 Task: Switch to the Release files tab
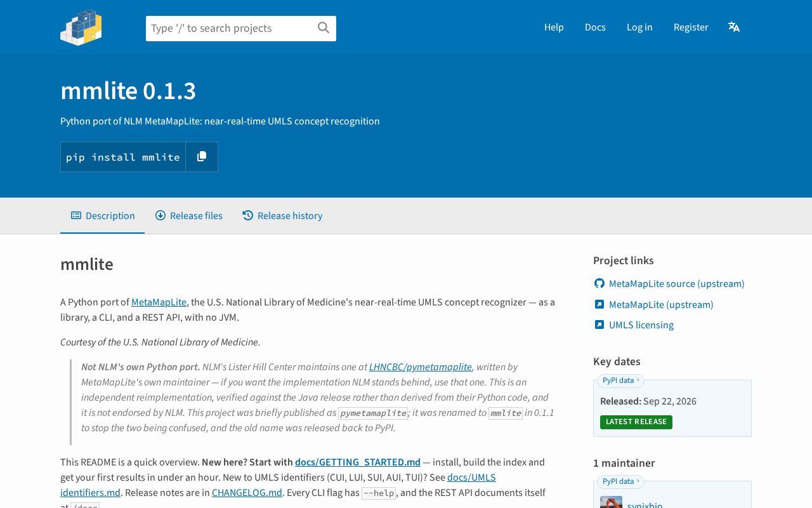[x=188, y=216]
